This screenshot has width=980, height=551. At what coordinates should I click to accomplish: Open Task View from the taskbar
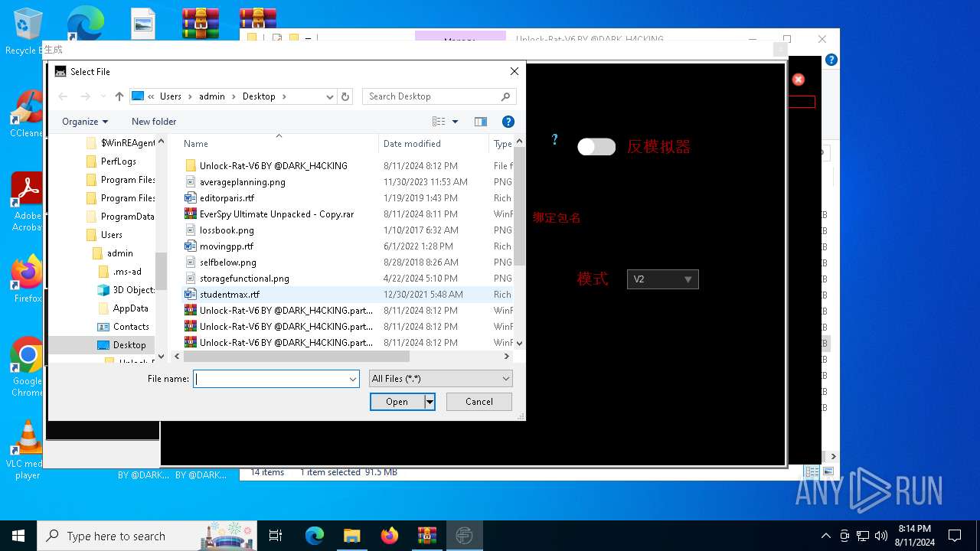point(276,536)
